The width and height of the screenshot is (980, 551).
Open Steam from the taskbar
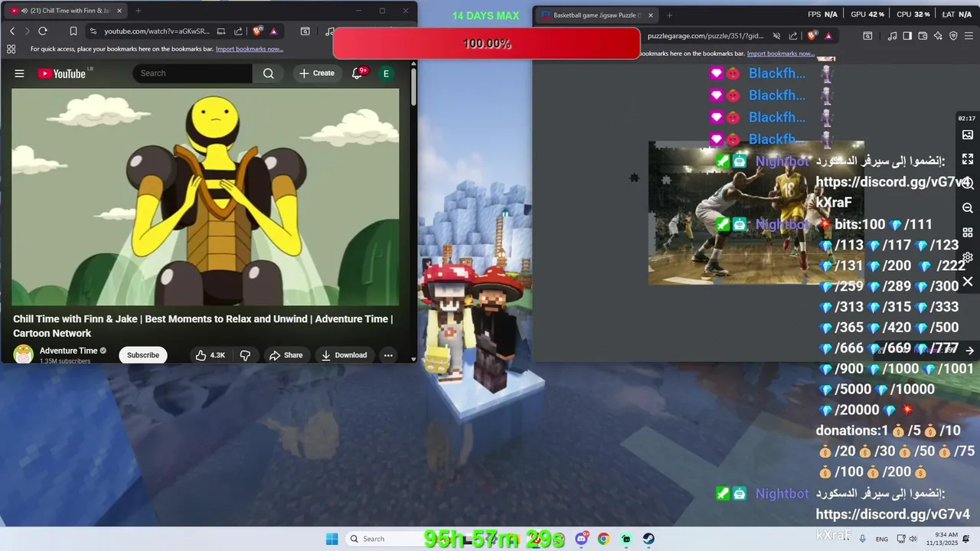pyautogui.click(x=648, y=539)
